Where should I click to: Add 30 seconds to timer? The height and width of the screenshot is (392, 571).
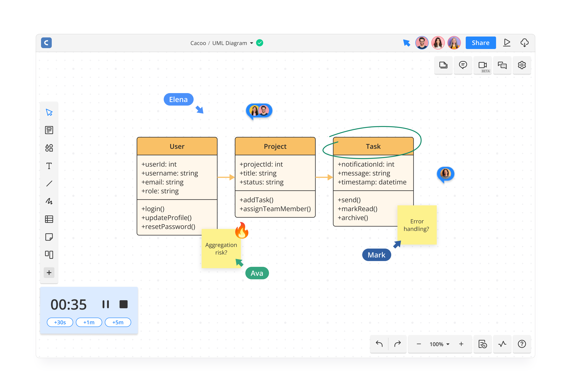(x=60, y=322)
